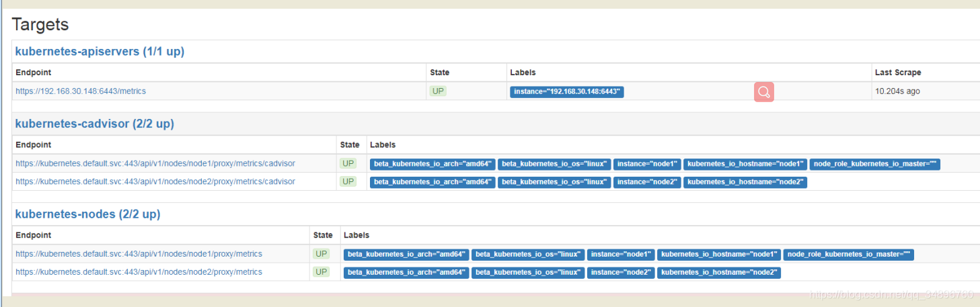Screen dimensions: 980x307
Task: Click the Endpoint header in the apiservers table
Action: click(34, 73)
